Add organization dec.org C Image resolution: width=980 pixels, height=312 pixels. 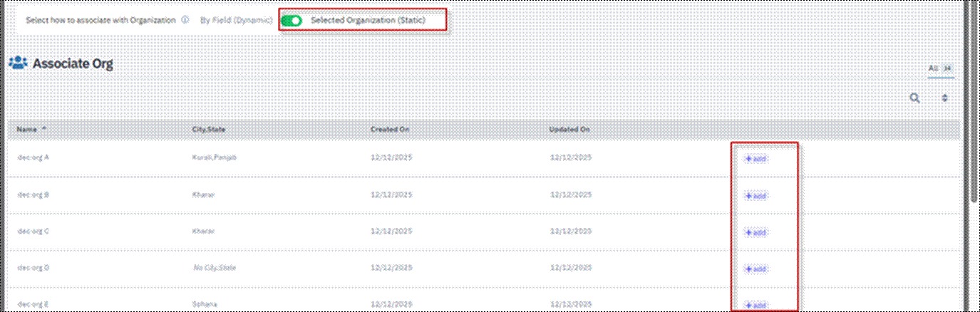point(755,233)
